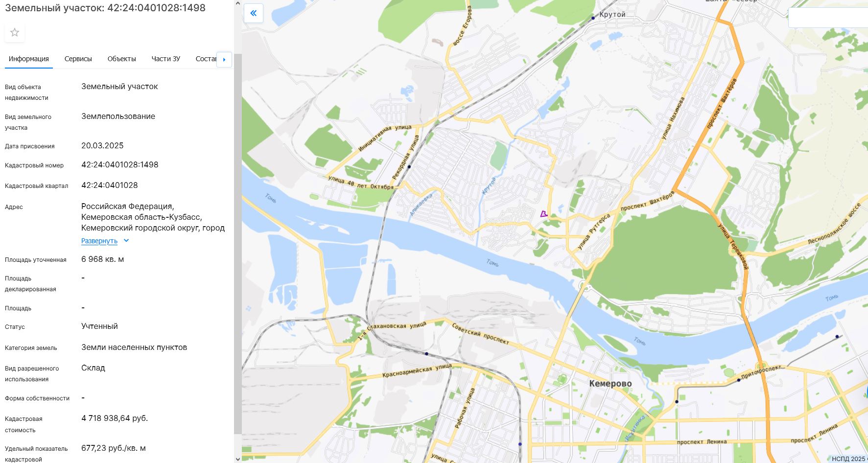The image size is (868, 463).
Task: Click the info panel vertical scrollbar
Action: (237, 244)
